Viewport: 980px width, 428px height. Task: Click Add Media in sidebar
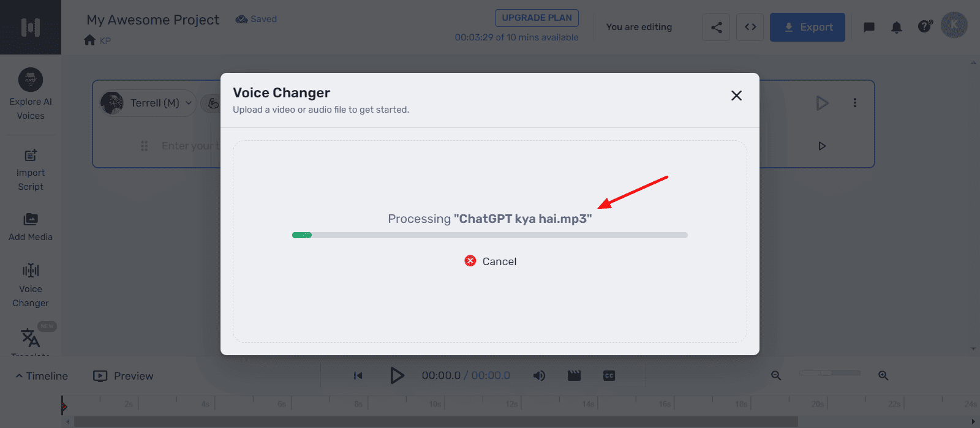(31, 227)
